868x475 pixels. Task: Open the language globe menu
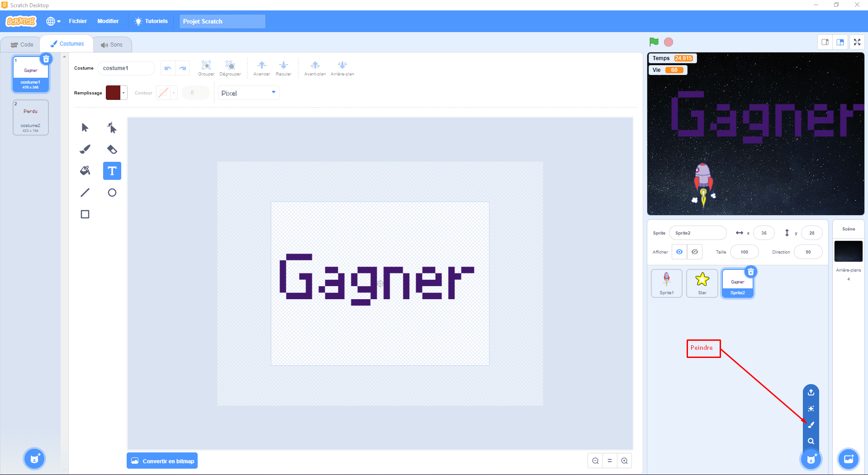pyautogui.click(x=53, y=21)
